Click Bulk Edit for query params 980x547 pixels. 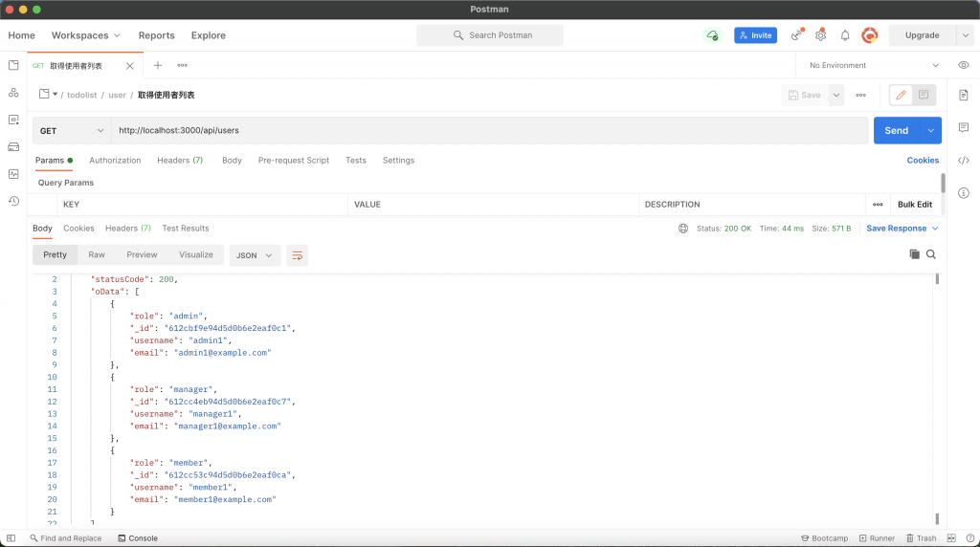915,205
